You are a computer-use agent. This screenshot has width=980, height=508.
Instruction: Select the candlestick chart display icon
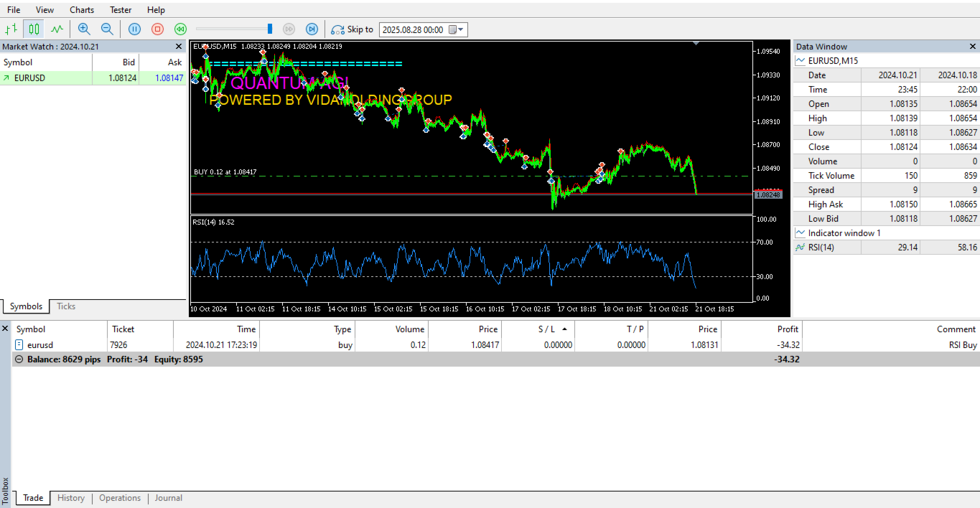(33, 29)
